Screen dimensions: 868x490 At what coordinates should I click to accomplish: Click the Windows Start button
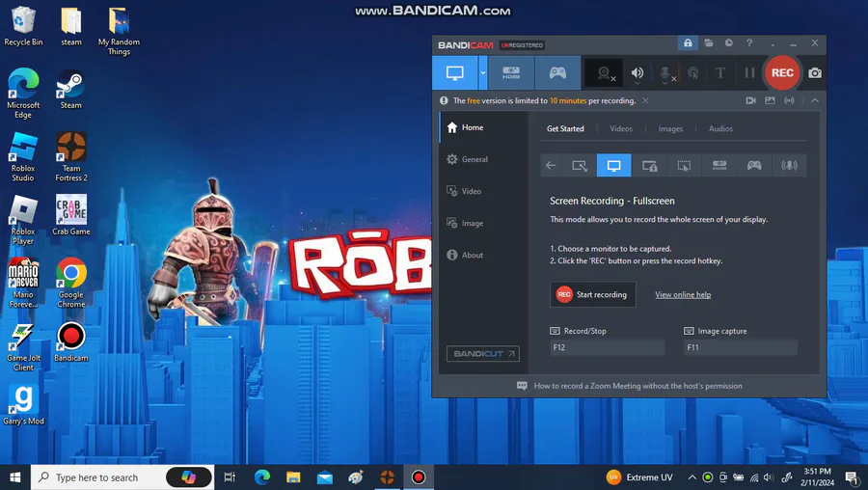tap(14, 477)
